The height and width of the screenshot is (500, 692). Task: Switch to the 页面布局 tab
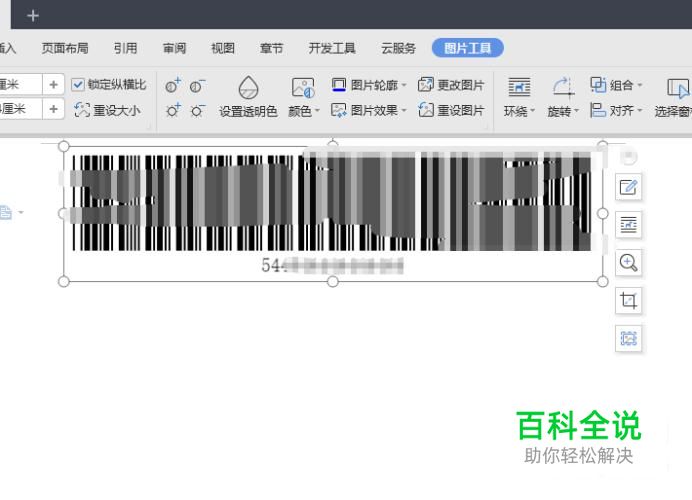pyautogui.click(x=65, y=48)
